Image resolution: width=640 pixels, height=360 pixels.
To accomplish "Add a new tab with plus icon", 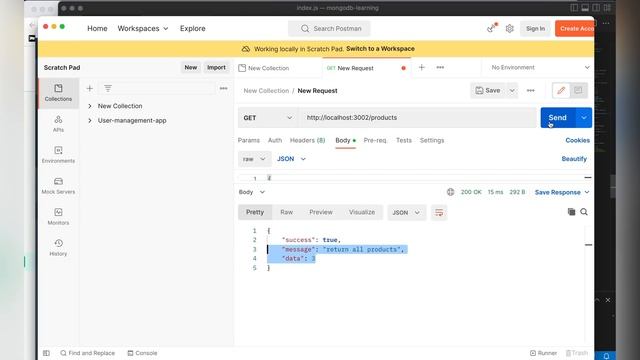I will pos(422,67).
